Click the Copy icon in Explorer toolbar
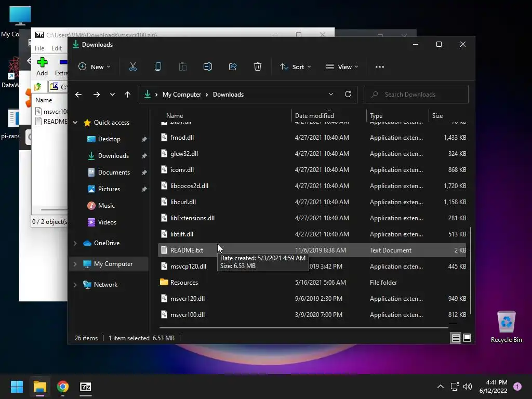The height and width of the screenshot is (399, 532). tap(158, 67)
